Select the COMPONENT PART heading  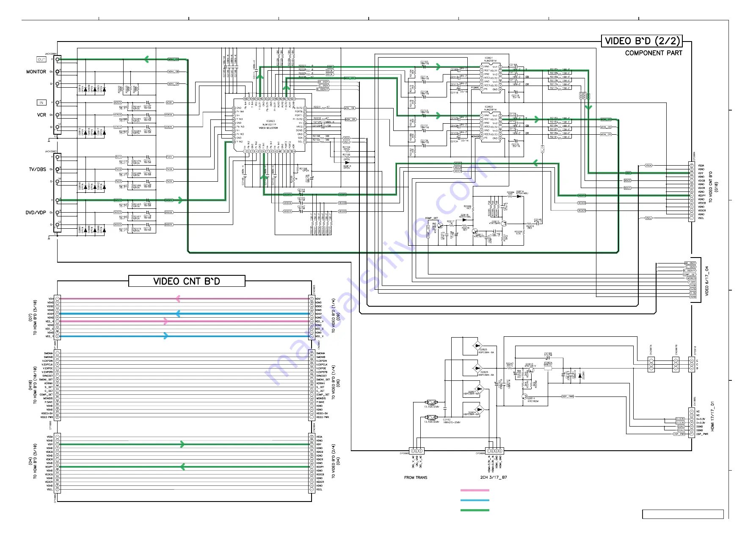pyautogui.click(x=654, y=53)
